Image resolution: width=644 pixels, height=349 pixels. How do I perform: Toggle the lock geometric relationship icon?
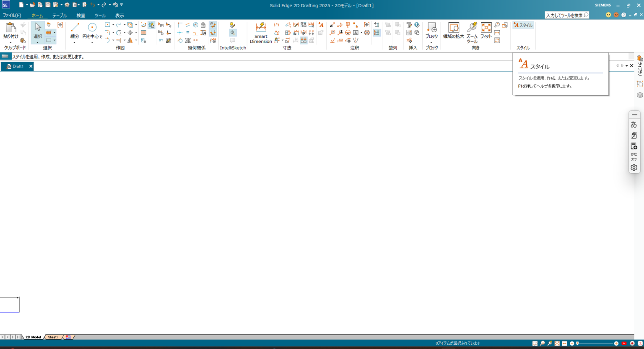pos(203,25)
